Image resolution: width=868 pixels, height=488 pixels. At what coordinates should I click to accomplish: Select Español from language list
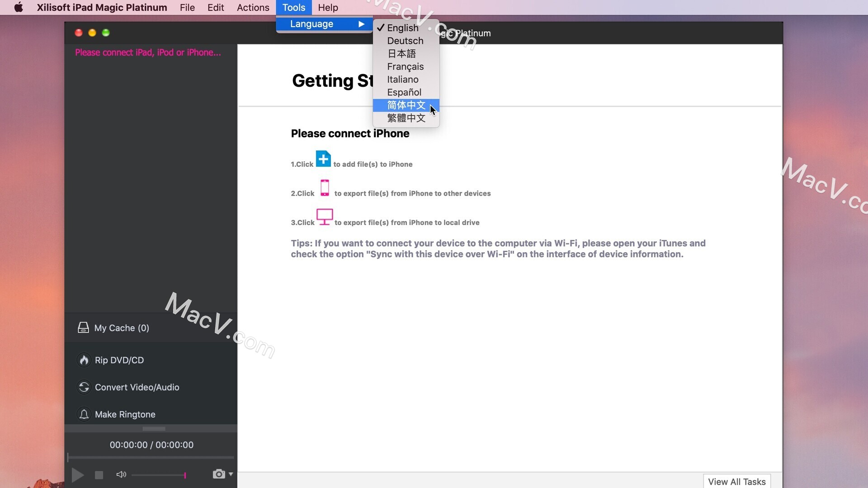click(x=404, y=92)
